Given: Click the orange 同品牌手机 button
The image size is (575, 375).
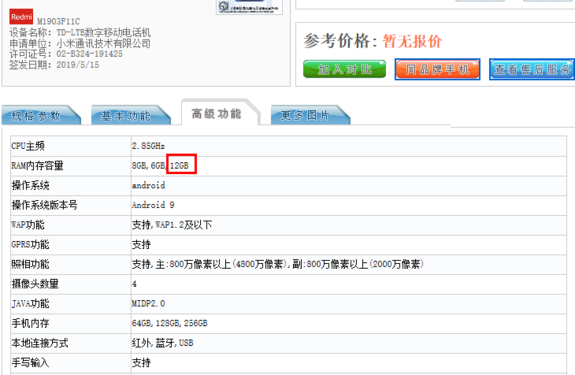Looking at the screenshot, I should [x=437, y=69].
